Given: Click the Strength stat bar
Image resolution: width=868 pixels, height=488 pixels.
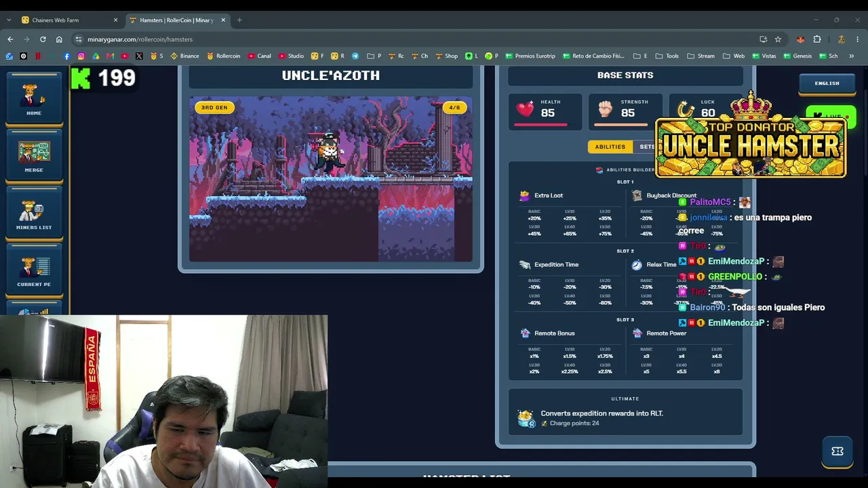Looking at the screenshot, I should point(620,125).
